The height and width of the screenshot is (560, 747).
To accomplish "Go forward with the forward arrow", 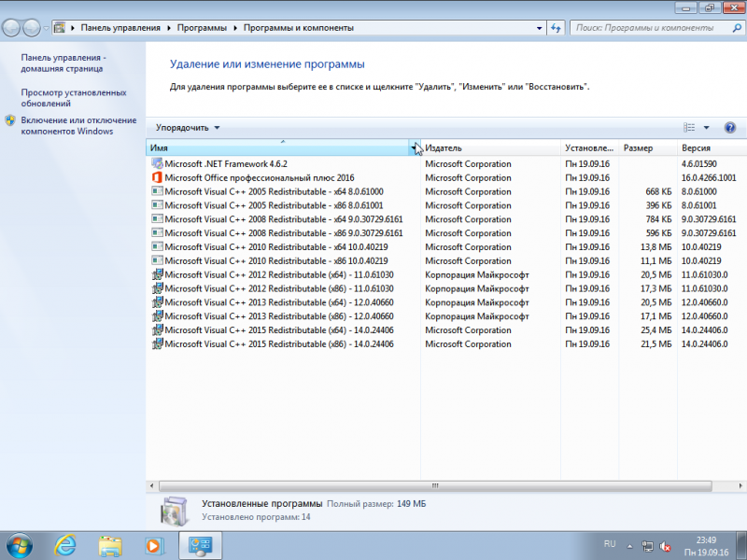I will pyautogui.click(x=32, y=28).
